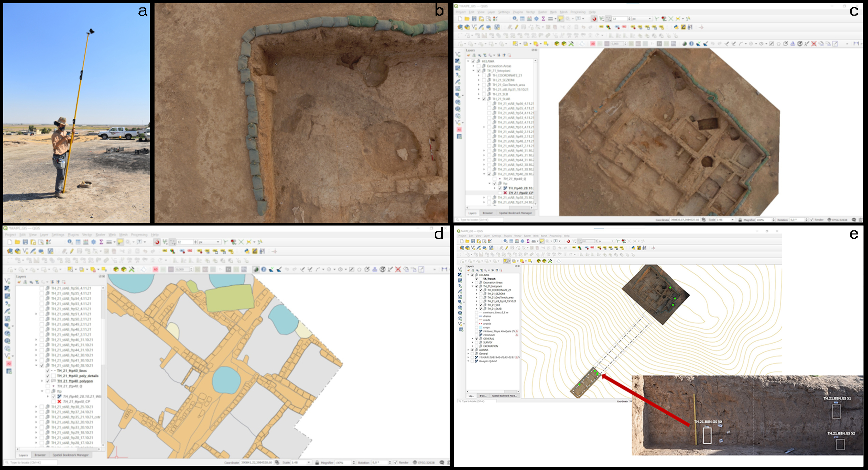
Task: Click Open Project folder icon in panel c toolbar
Action: [467, 18]
